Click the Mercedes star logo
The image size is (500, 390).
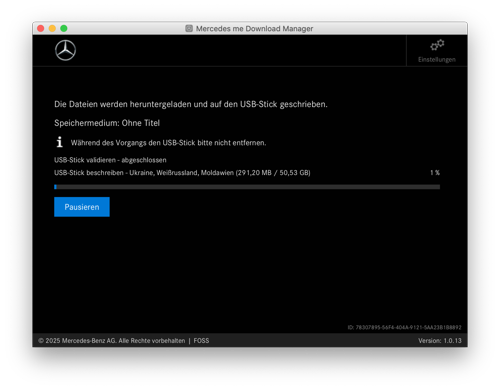tap(65, 50)
